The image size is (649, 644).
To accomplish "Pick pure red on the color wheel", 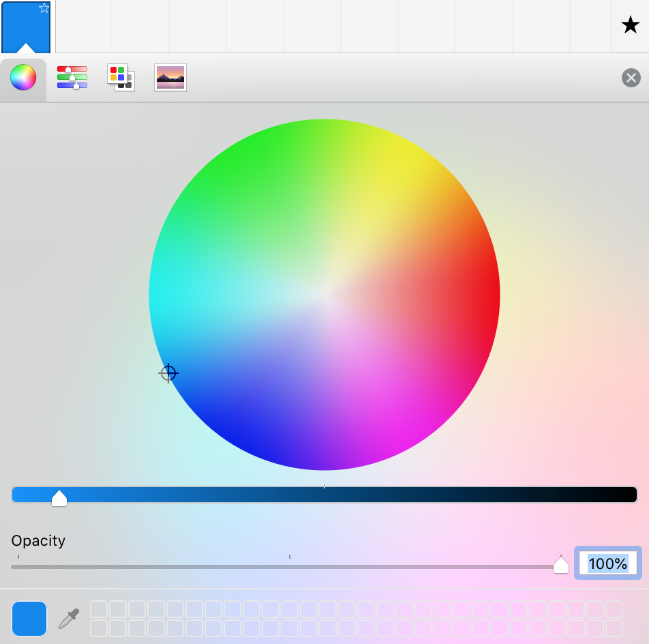I will pos(494,295).
